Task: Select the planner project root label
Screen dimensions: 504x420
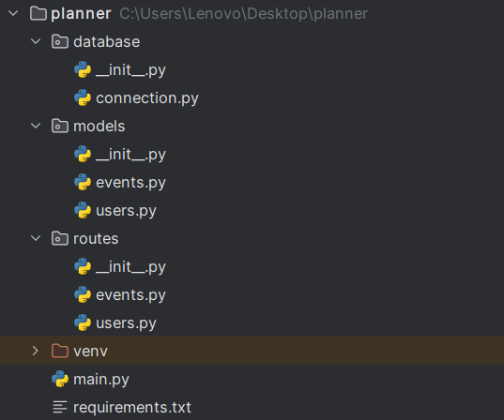Action: point(81,14)
